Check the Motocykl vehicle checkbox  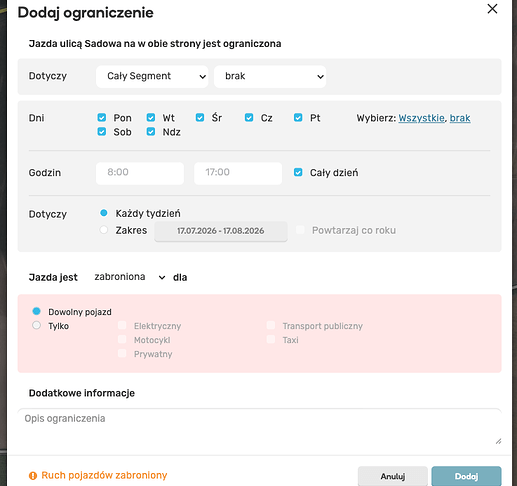click(x=122, y=339)
